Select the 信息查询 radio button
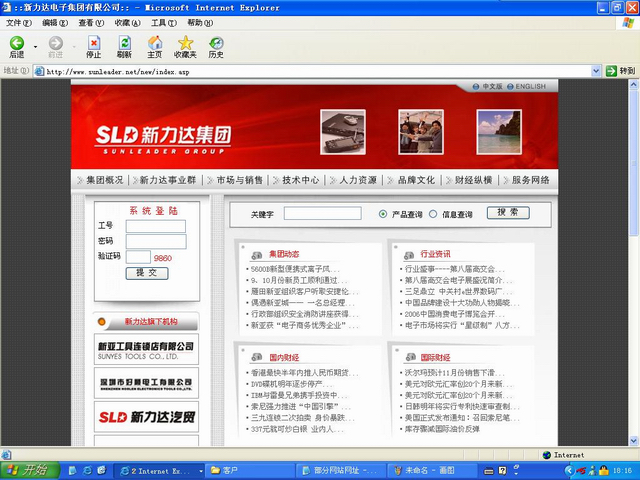640x480 pixels. (x=433, y=214)
